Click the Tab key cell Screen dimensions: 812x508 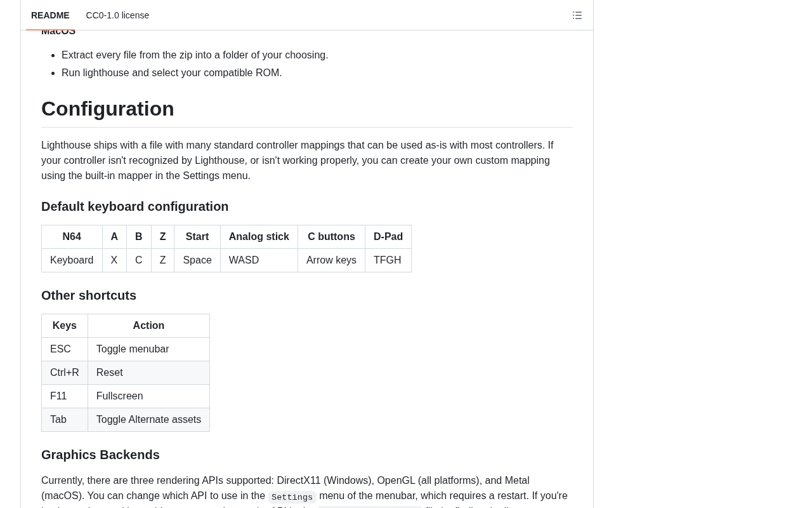coord(65,420)
